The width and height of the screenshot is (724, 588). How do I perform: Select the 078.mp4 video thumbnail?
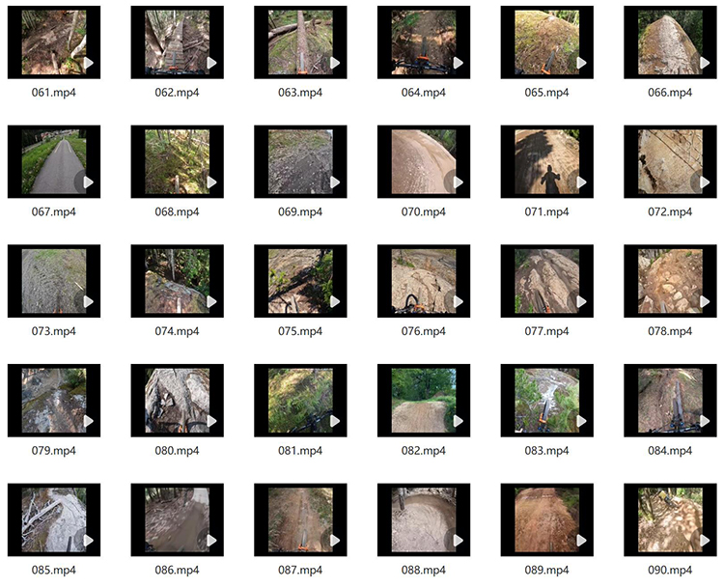(671, 281)
